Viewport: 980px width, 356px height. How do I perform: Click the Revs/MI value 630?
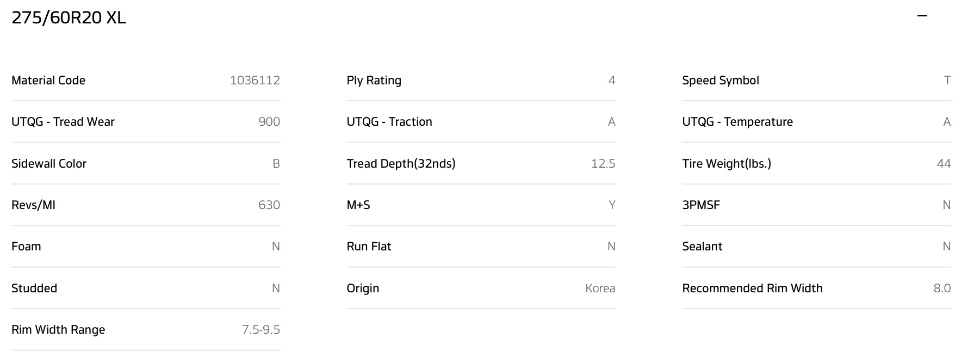click(x=269, y=205)
